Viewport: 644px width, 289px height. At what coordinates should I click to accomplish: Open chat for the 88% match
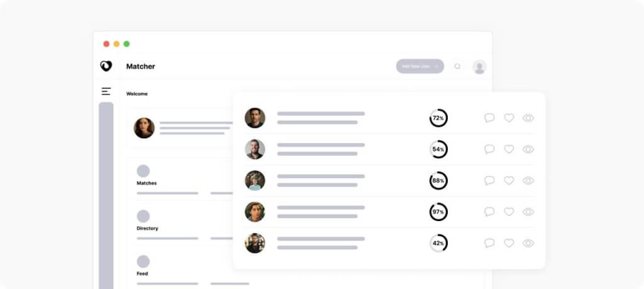489,180
